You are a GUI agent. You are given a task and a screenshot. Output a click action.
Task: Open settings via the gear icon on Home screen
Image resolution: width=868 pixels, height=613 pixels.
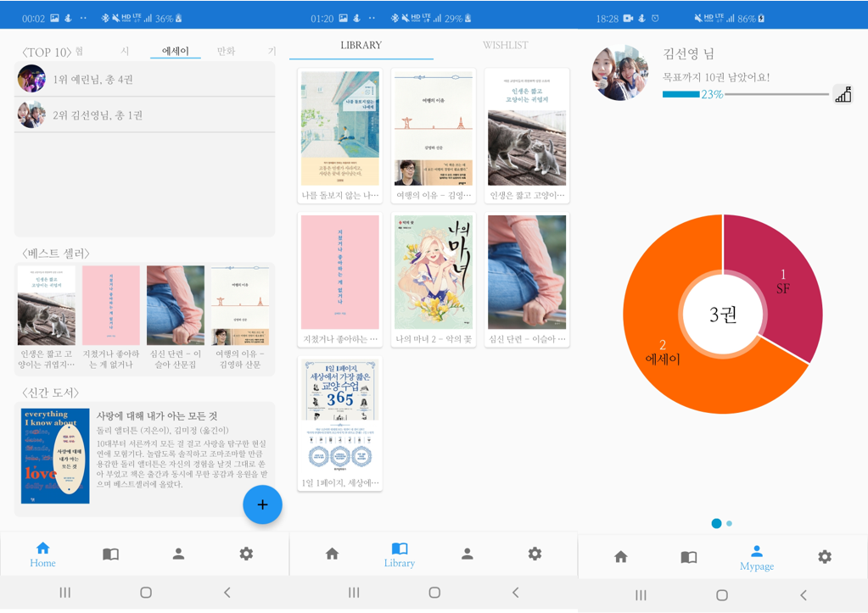point(246,553)
